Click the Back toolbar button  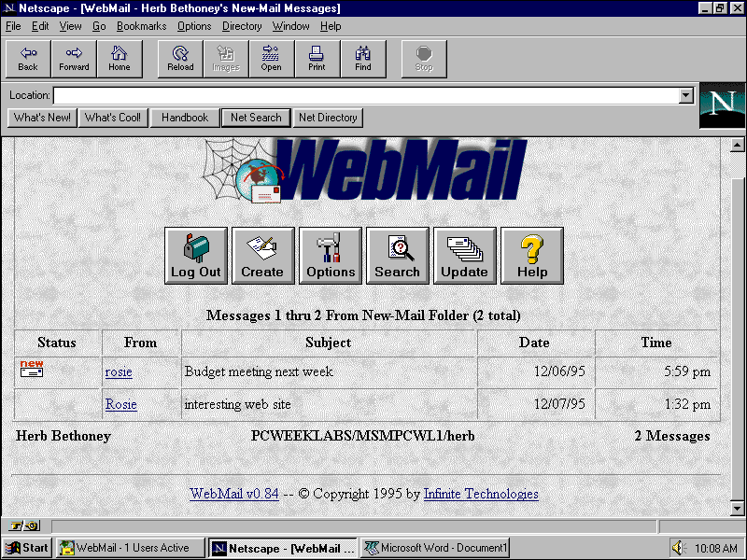pyautogui.click(x=28, y=59)
